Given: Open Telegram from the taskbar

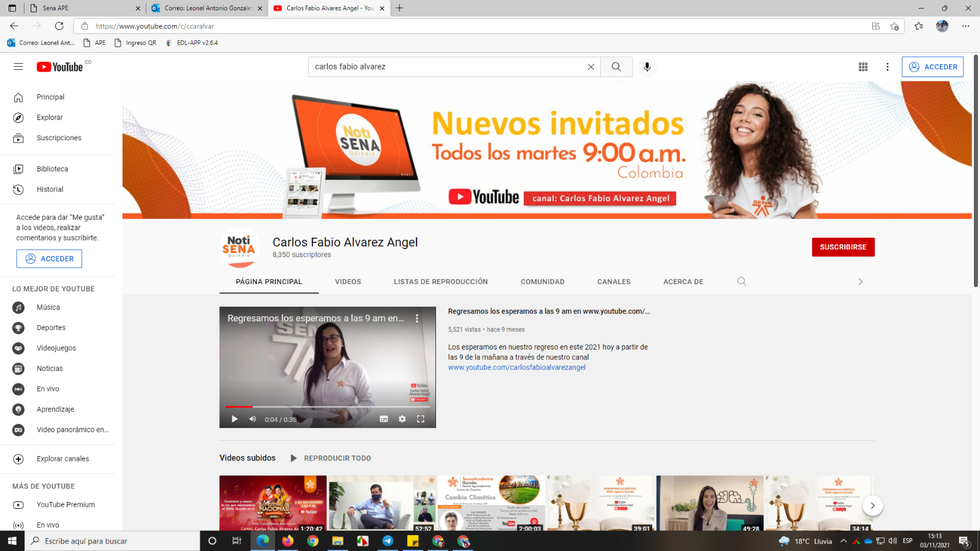Looking at the screenshot, I should tap(388, 541).
